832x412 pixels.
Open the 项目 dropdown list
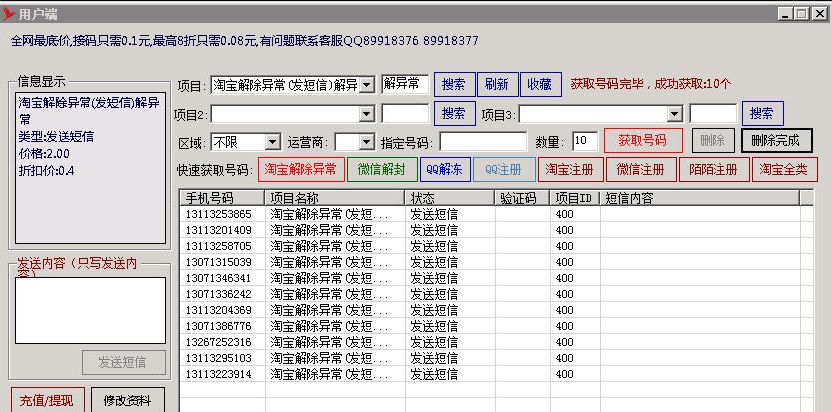click(367, 84)
